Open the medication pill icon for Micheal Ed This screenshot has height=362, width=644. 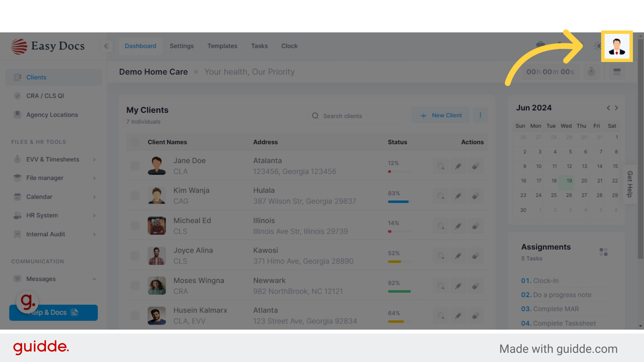click(476, 226)
